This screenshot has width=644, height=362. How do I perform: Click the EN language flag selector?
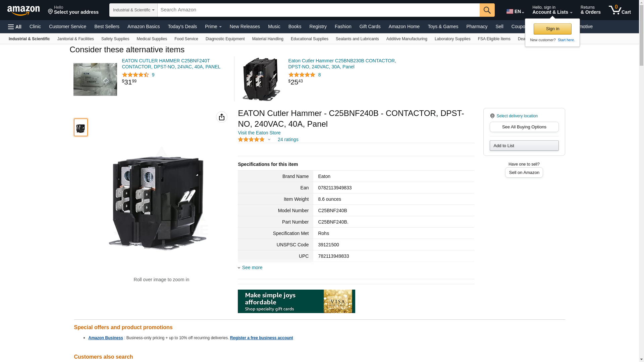click(515, 11)
